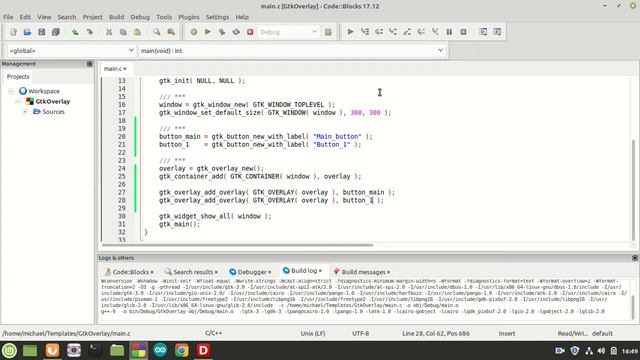Select the main.c editor tab

point(114,69)
